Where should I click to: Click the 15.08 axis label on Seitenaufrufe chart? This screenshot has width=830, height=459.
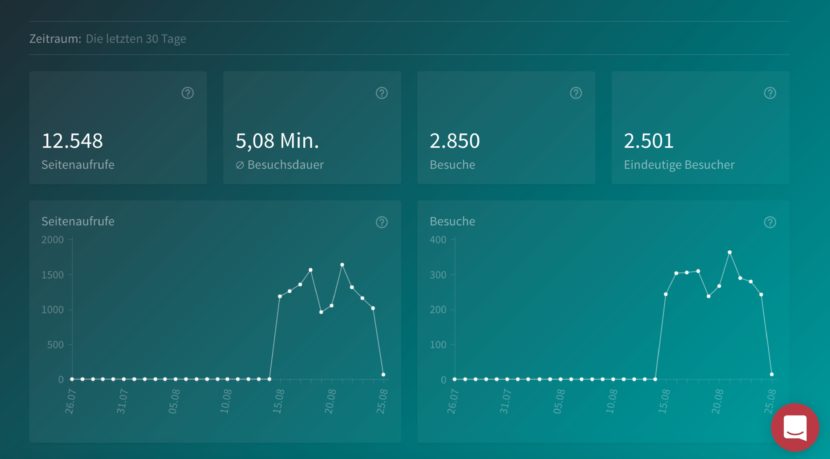[x=278, y=401]
